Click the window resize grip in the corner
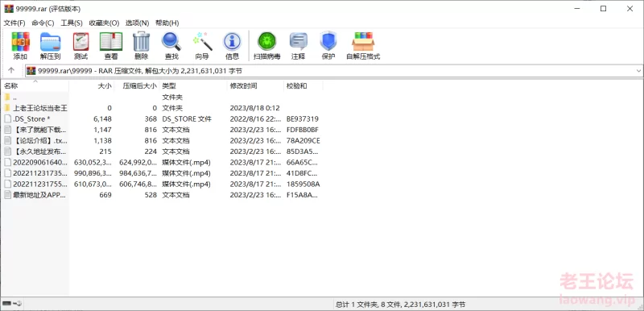 coord(640,307)
